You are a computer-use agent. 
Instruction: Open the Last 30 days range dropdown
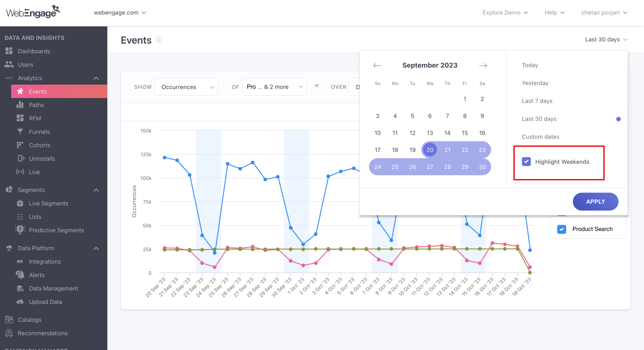pyautogui.click(x=606, y=39)
